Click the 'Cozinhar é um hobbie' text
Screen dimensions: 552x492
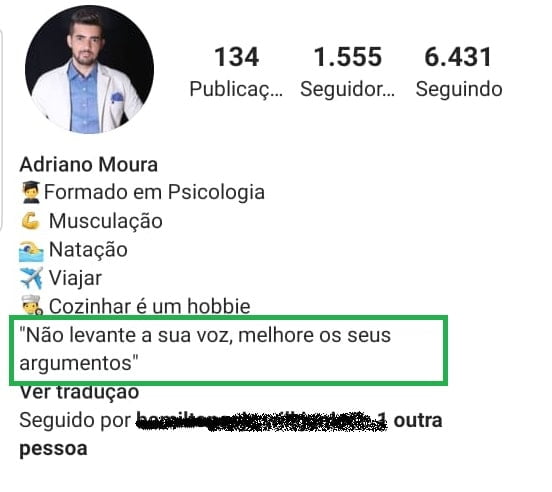150,306
